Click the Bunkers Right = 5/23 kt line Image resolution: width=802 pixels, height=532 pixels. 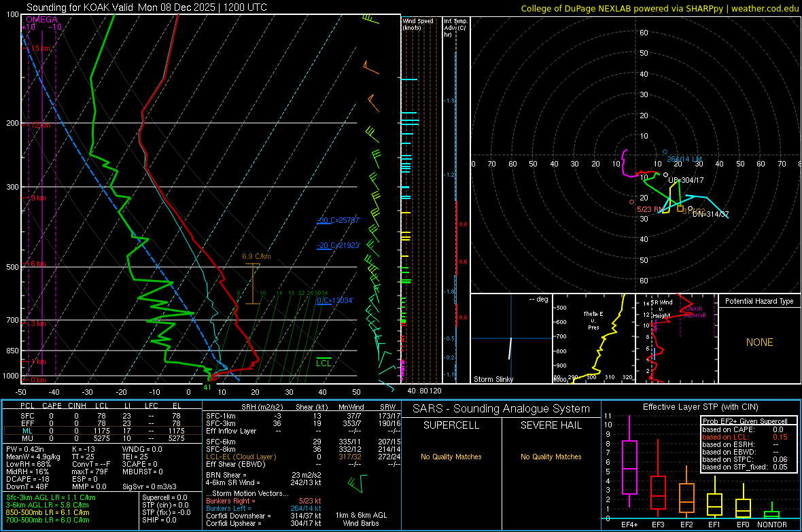pos(264,501)
